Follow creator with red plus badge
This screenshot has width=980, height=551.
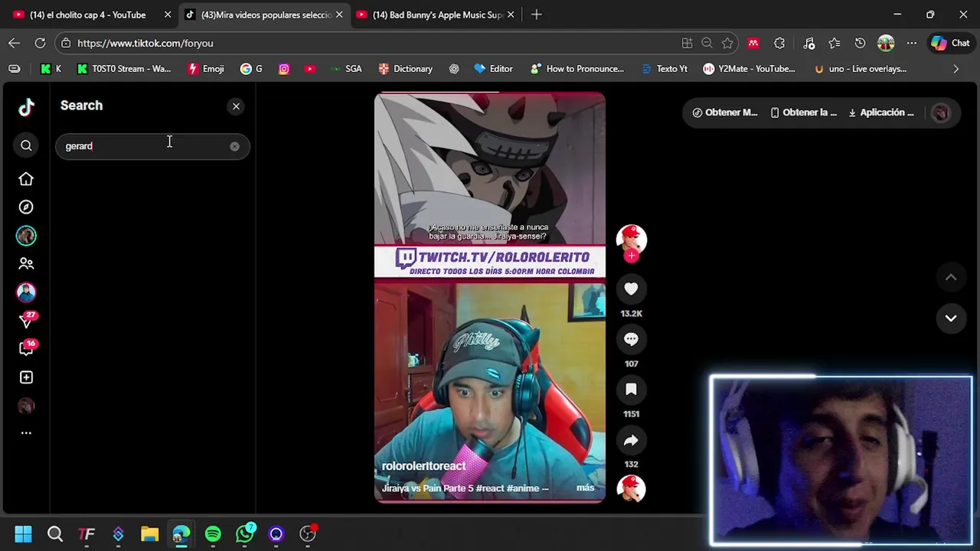click(x=631, y=256)
